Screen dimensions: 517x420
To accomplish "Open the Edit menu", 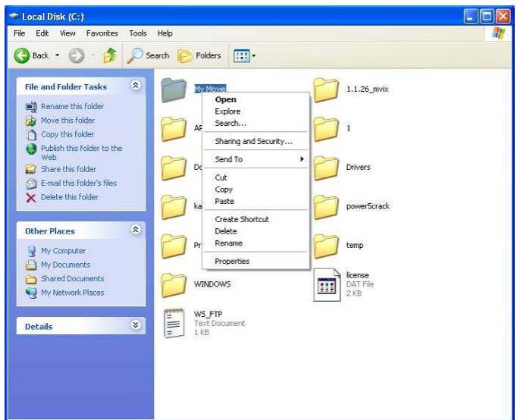I will (42, 33).
